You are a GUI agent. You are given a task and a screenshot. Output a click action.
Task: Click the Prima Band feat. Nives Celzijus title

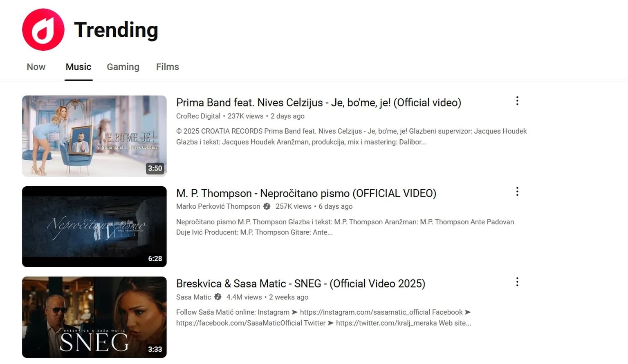pyautogui.click(x=318, y=103)
